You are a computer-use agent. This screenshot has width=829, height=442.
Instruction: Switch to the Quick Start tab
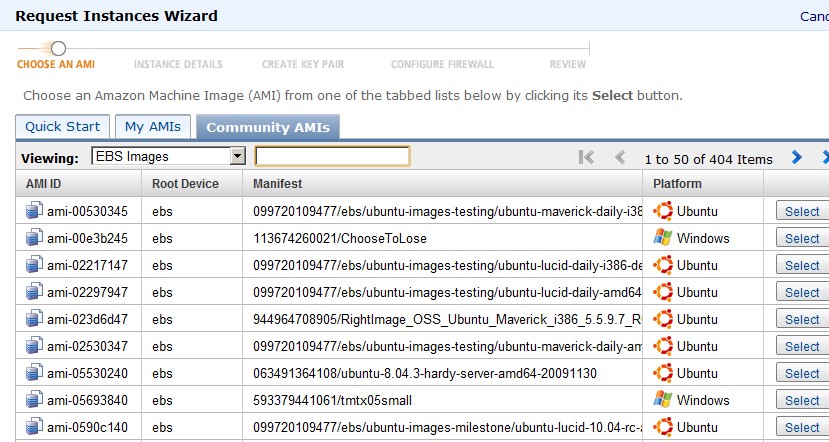(62, 127)
